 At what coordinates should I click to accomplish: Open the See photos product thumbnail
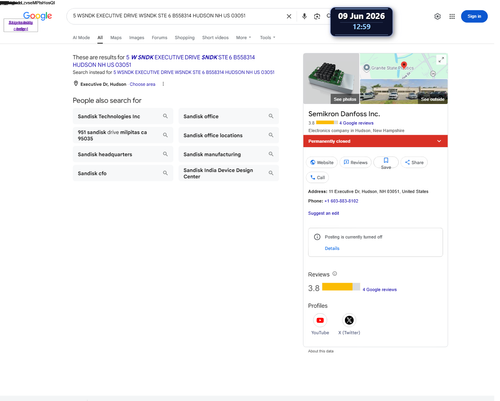(331, 79)
